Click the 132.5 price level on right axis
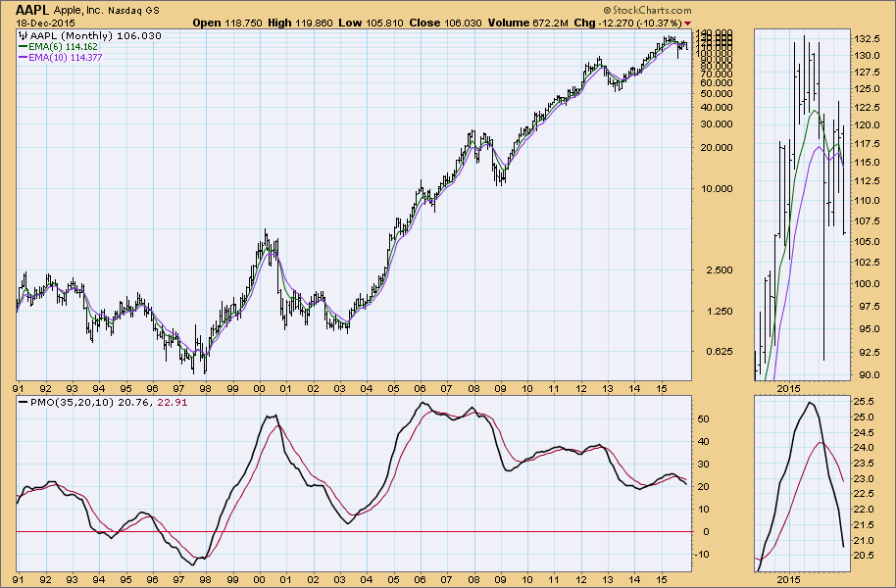The width and height of the screenshot is (896, 588). tap(865, 37)
